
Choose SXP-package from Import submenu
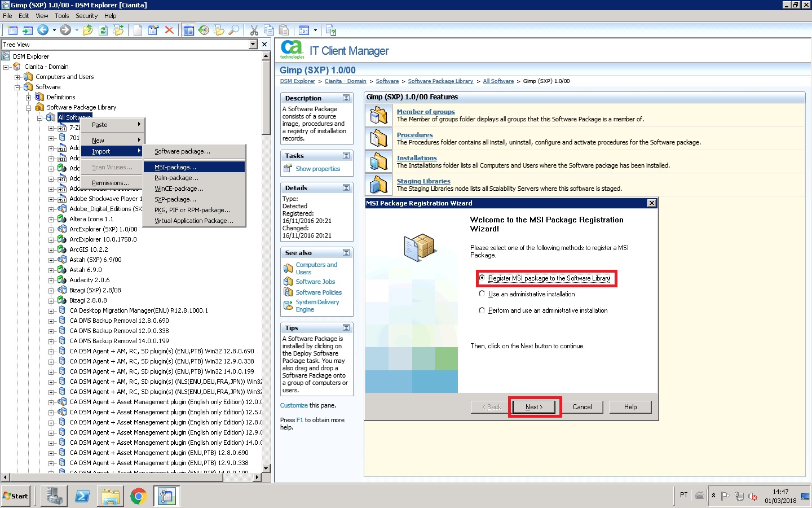point(194,199)
